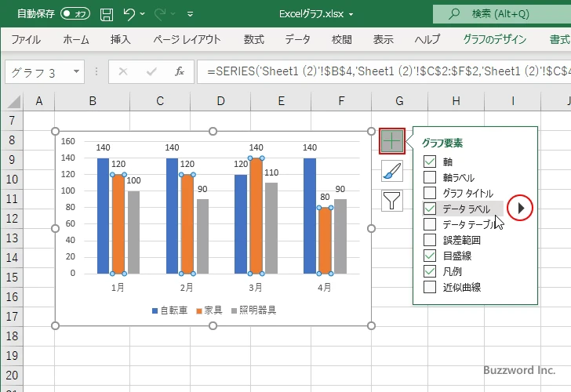Click the 照明器具 legend entry
This screenshot has height=392, width=571.
[254, 310]
